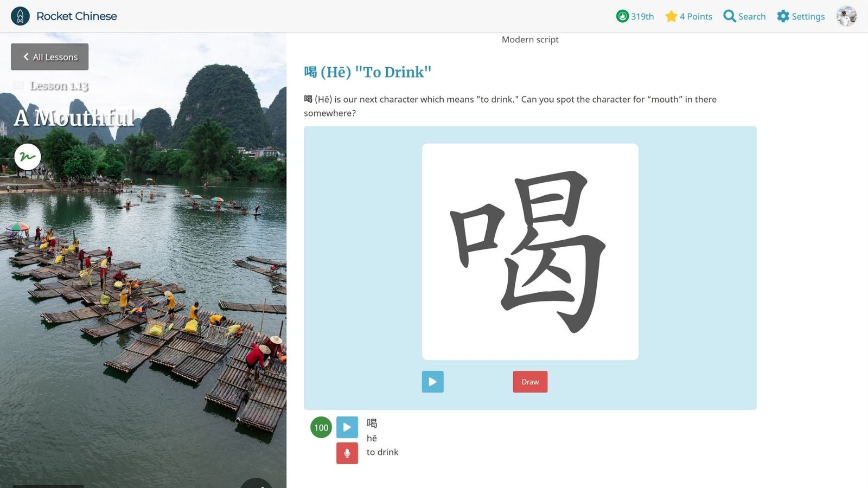Click the 喝 (Hē) "To Drink" heading
Image resolution: width=868 pixels, height=488 pixels.
tap(368, 72)
